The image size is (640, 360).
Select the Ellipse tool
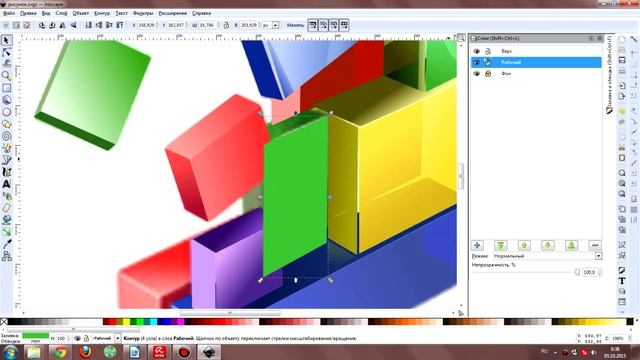7,112
